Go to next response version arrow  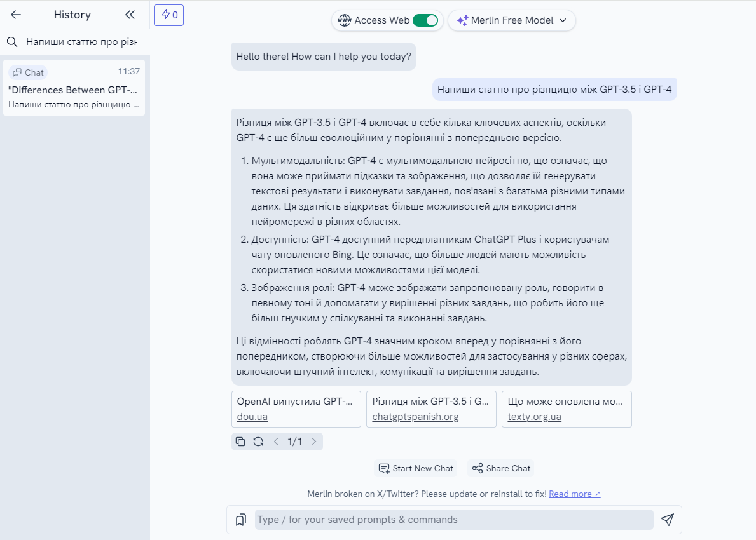click(313, 442)
